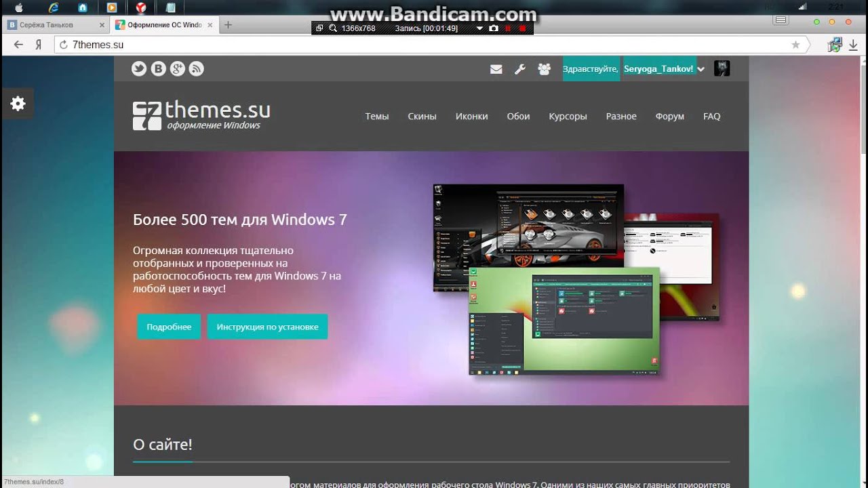Click the Seryoga_Tankov! username link

pos(658,69)
